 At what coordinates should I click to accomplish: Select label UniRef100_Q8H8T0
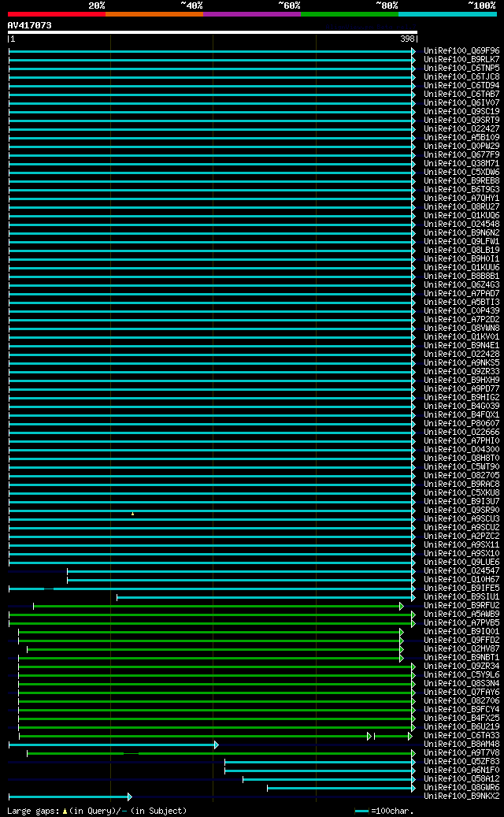tap(461, 458)
